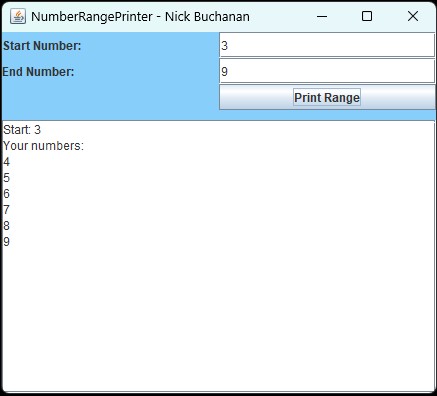Focus the Start Number input field
The height and width of the screenshot is (396, 437).
pos(327,45)
